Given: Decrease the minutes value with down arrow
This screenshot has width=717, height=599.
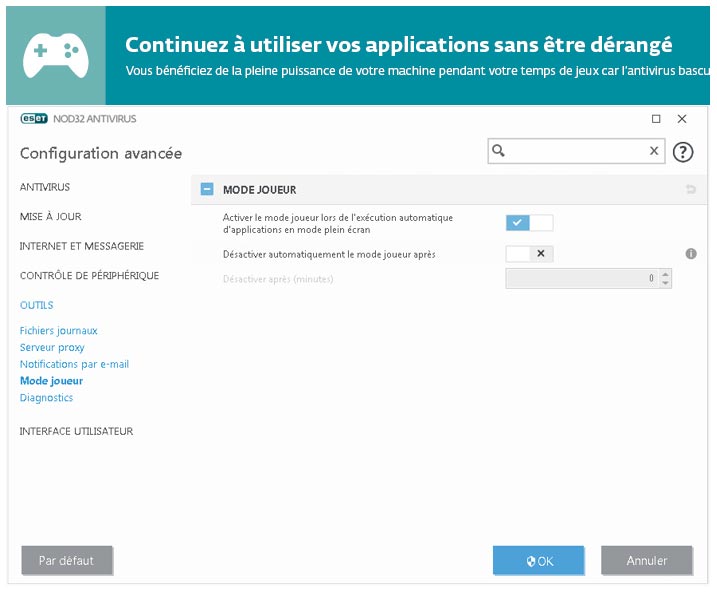Looking at the screenshot, I should tap(666, 284).
